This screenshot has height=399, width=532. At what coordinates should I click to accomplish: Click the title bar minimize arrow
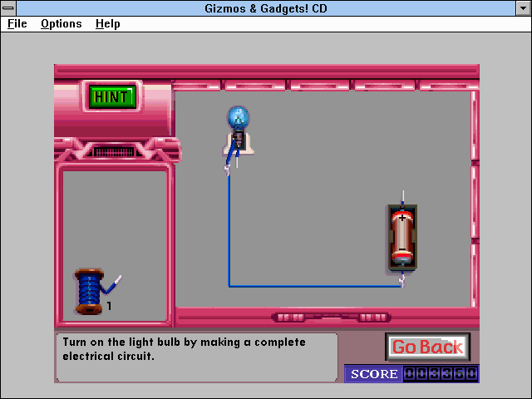click(x=523, y=8)
